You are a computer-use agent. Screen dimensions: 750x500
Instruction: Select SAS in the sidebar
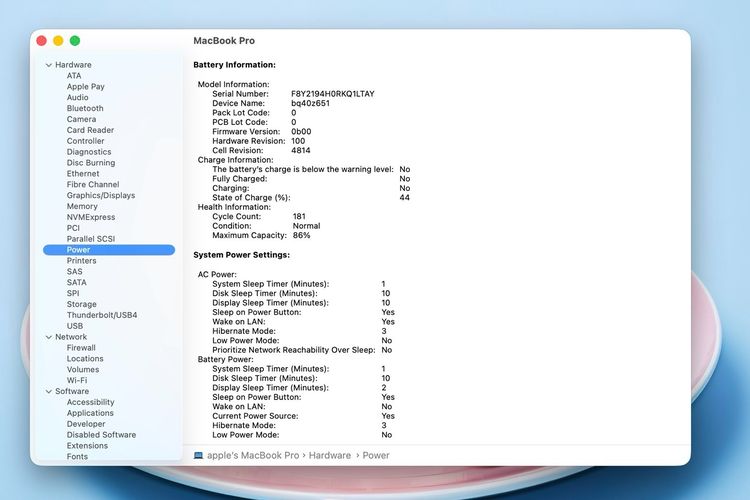[x=75, y=272]
